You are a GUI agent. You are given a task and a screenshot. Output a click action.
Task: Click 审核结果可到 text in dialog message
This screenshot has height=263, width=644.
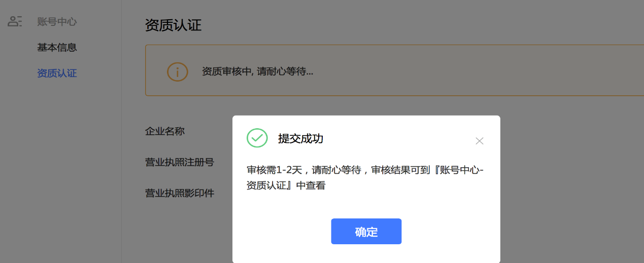(401, 170)
